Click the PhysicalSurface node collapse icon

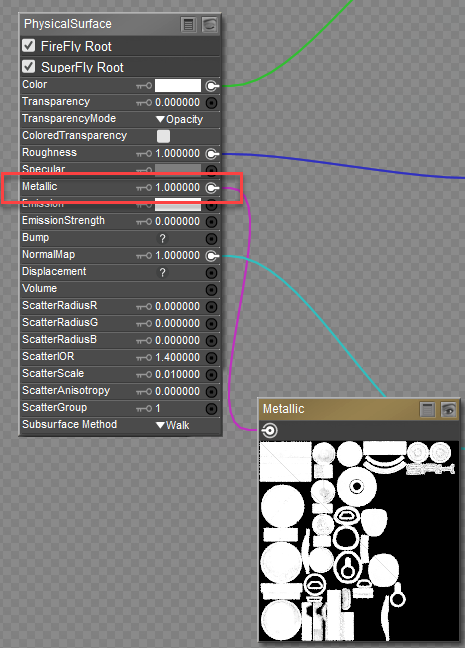[x=188, y=25]
